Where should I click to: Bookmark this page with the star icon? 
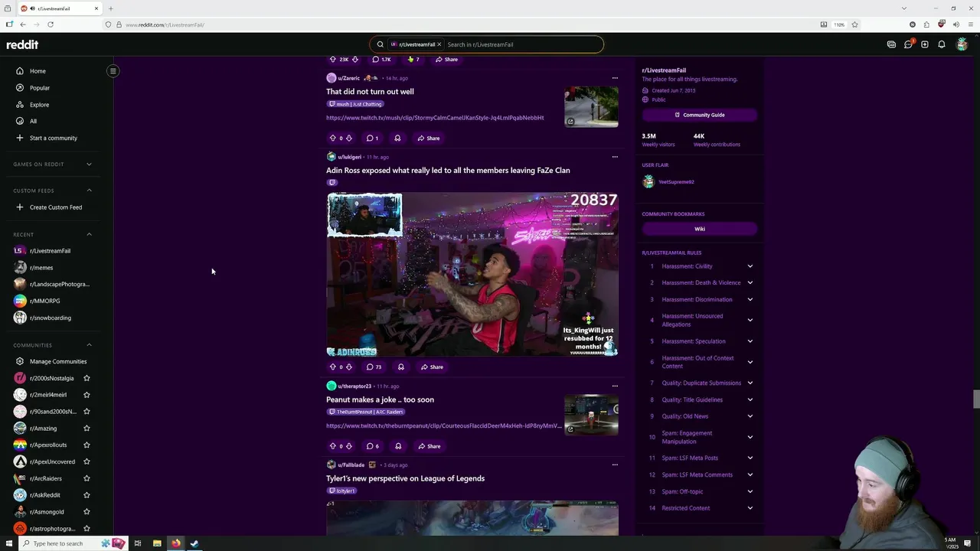[854, 24]
